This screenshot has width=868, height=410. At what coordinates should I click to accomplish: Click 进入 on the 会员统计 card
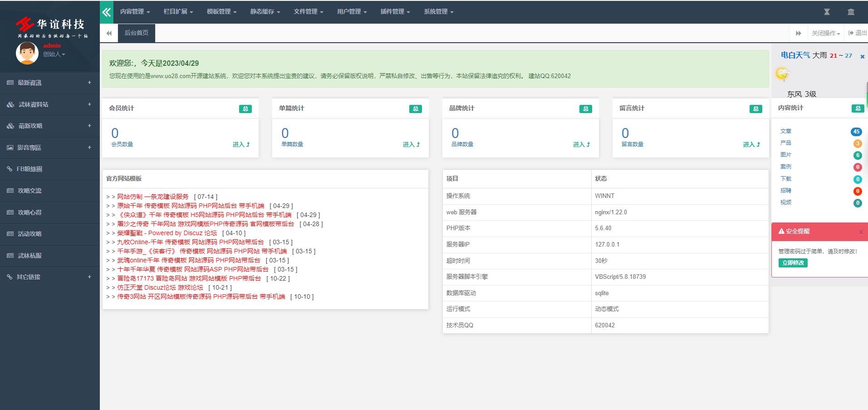coord(241,144)
